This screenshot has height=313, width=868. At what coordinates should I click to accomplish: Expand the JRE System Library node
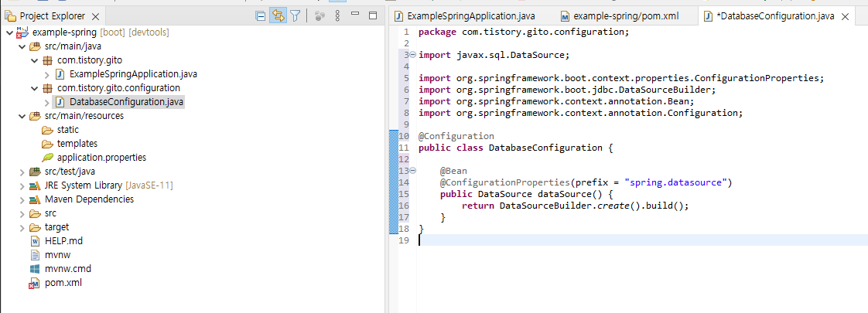pos(22,185)
